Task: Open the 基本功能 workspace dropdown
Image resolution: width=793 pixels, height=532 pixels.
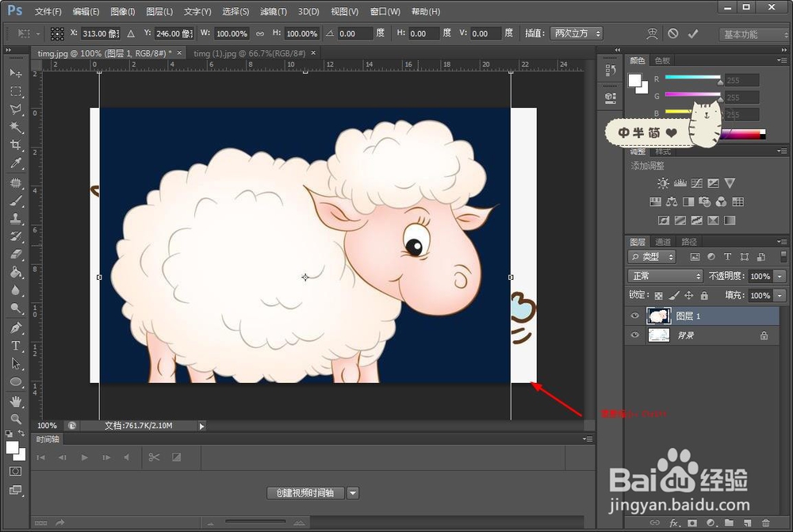Action: (x=753, y=34)
